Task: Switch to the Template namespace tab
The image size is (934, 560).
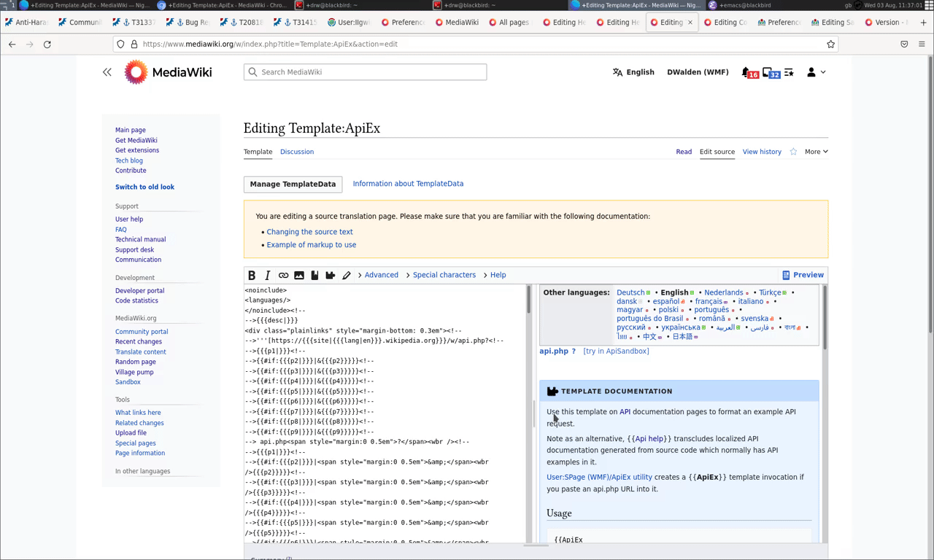Action: point(258,152)
